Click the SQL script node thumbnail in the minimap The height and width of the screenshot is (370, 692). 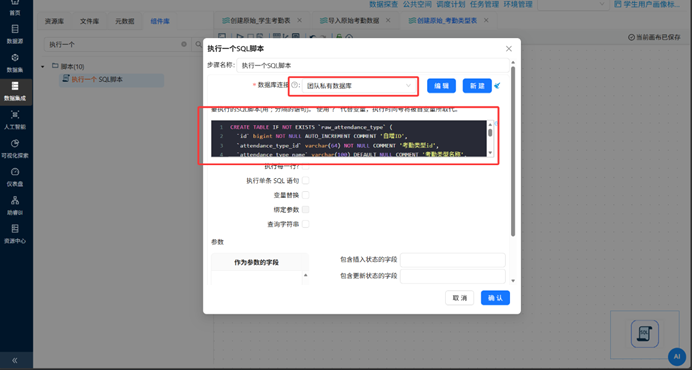coord(645,334)
